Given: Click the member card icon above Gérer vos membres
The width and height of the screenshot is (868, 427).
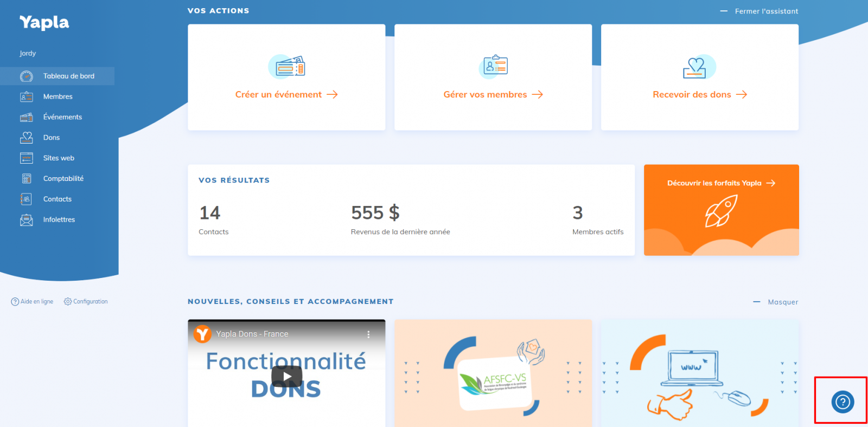Looking at the screenshot, I should click(x=493, y=66).
